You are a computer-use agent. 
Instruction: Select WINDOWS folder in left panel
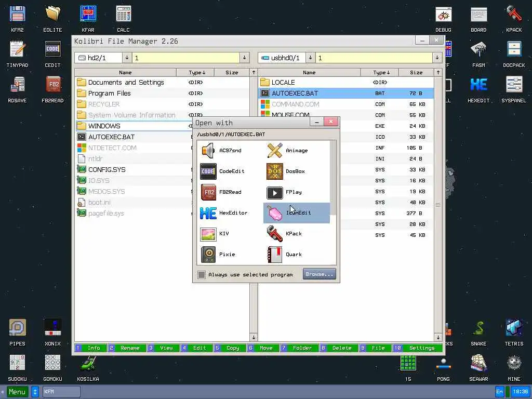tap(135, 126)
